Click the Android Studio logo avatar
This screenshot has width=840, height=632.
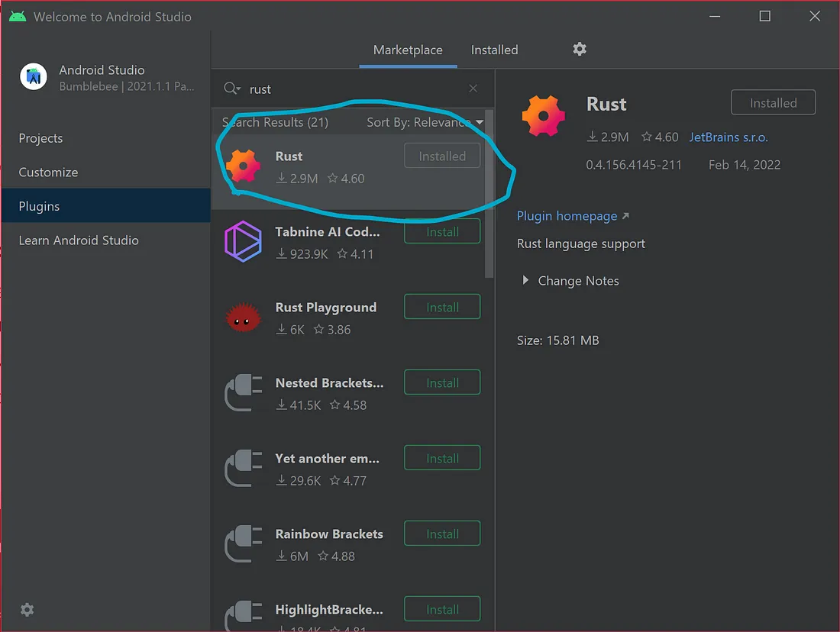pyautogui.click(x=33, y=76)
